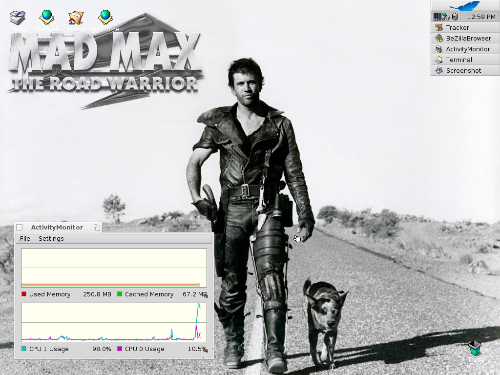
Task: Open the blue feather Deskbar menu
Action: pyautogui.click(x=465, y=6)
